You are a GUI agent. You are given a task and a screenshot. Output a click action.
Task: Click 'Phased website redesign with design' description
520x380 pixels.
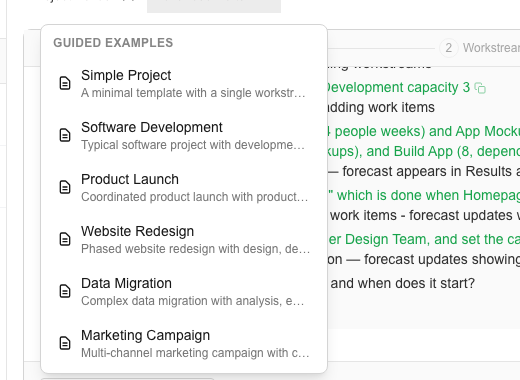[x=196, y=249]
